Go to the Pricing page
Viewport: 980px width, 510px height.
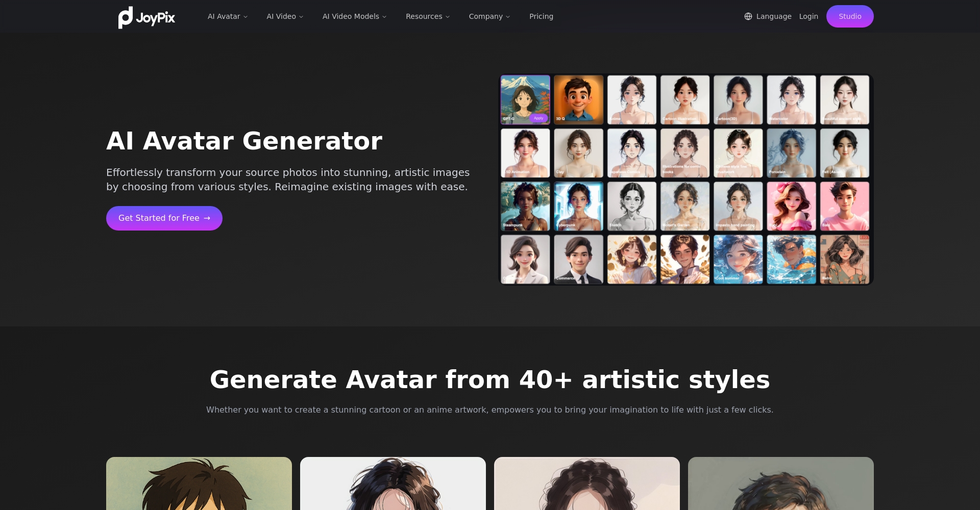(541, 16)
